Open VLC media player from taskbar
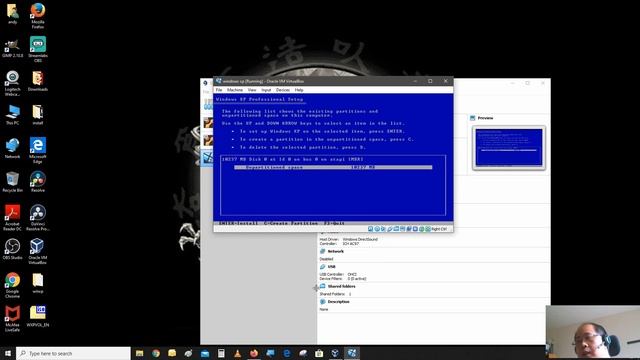The image size is (640, 360). click(x=238, y=353)
